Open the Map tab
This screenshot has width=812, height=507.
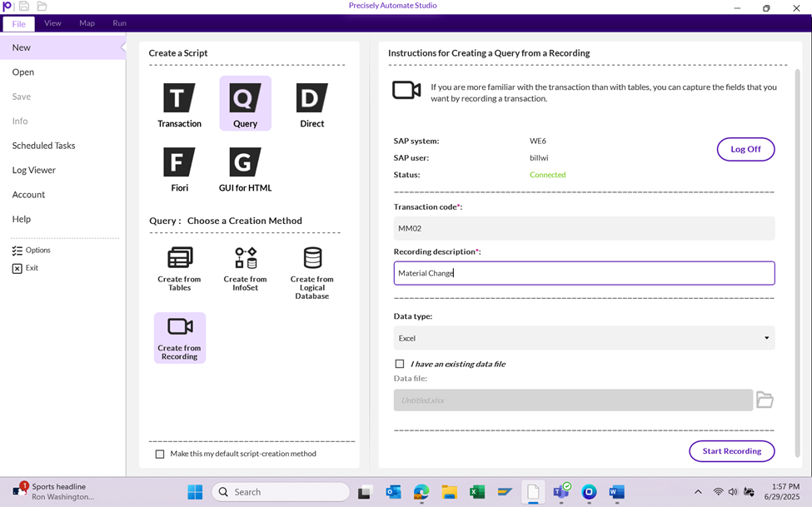click(x=87, y=23)
